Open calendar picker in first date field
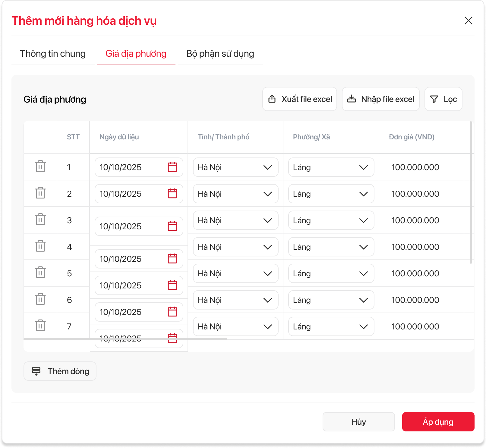Screen dimensions: 486x448 [x=172, y=167]
